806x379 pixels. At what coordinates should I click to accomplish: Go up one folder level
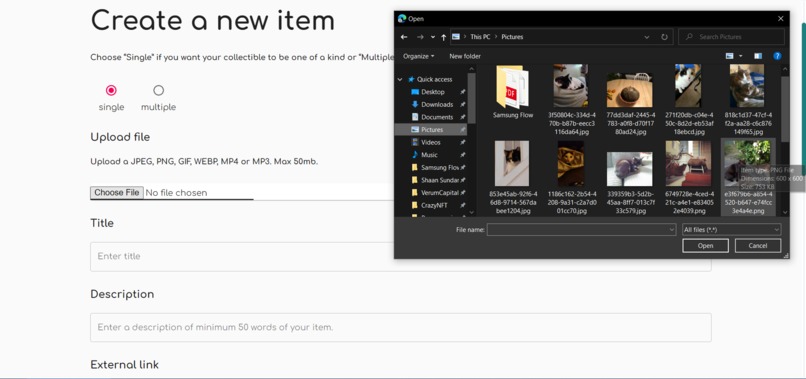click(x=444, y=37)
